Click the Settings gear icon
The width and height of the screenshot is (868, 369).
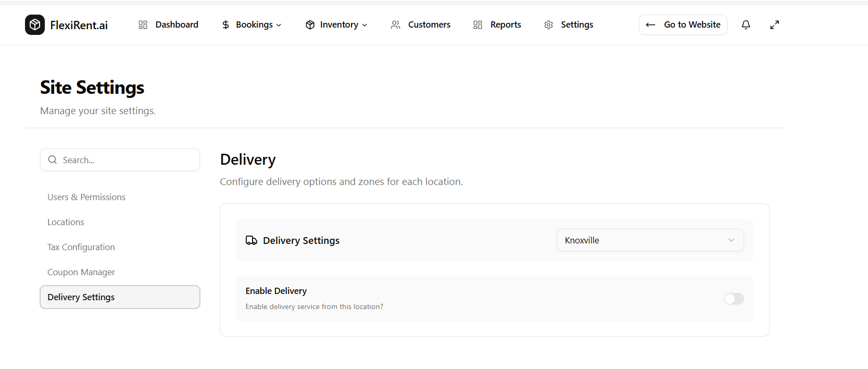(x=548, y=25)
